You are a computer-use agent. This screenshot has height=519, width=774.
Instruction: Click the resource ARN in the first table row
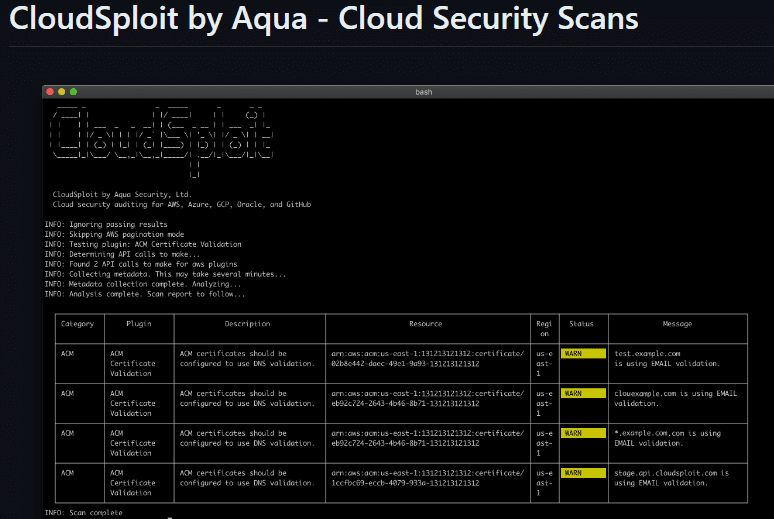[426, 358]
